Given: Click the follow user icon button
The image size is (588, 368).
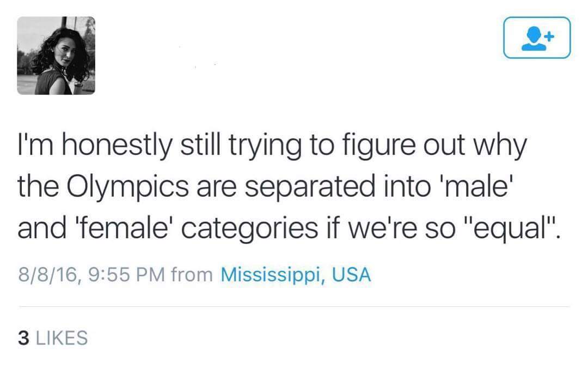Looking at the screenshot, I should point(537,38).
